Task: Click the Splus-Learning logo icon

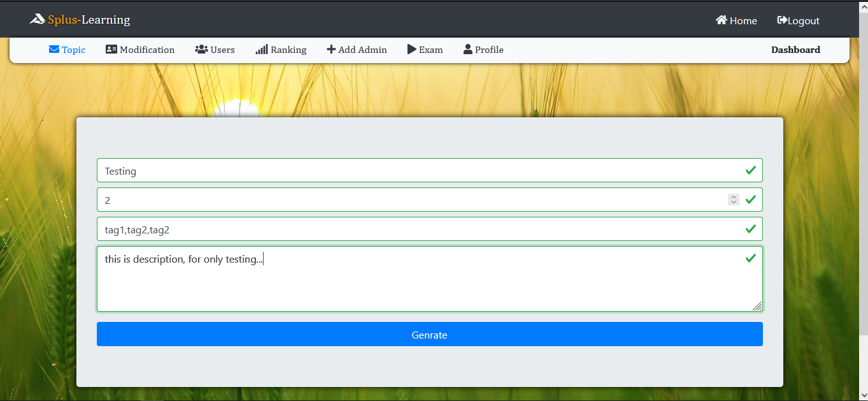Action: pos(36,18)
